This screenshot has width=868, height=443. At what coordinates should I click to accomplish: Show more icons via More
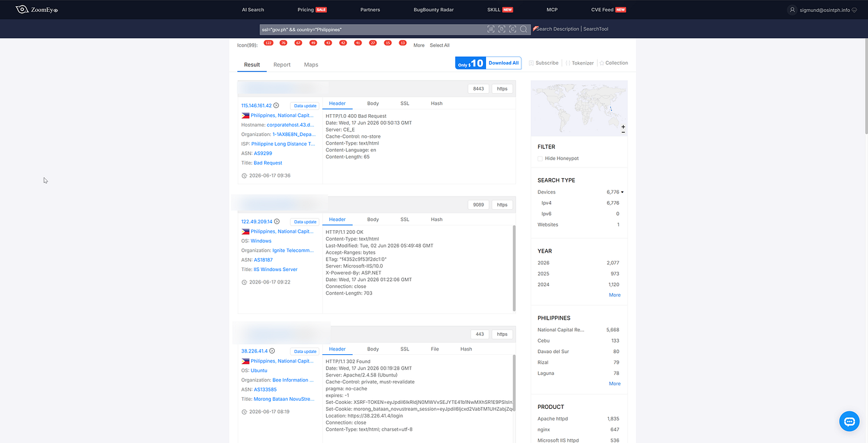point(419,45)
